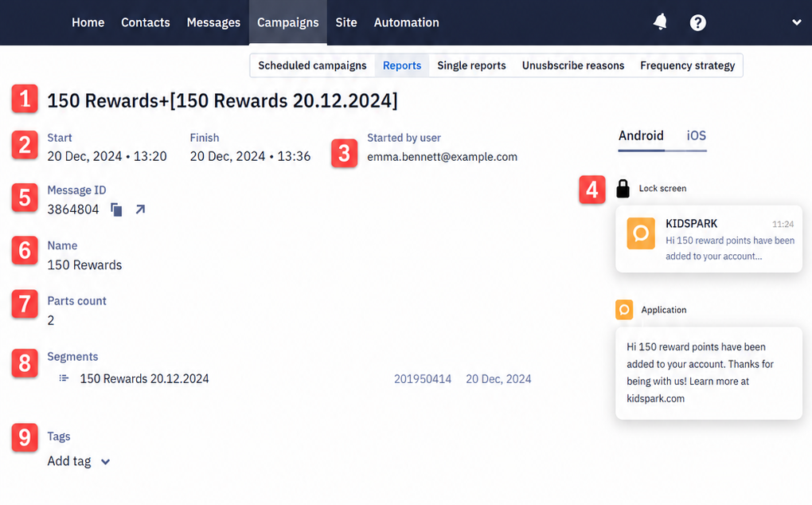Open the Automation menu

407,22
